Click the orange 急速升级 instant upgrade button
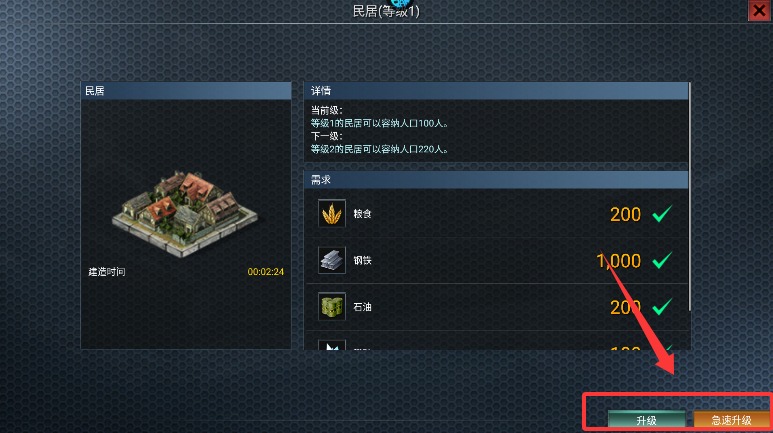The image size is (773, 433). click(731, 420)
